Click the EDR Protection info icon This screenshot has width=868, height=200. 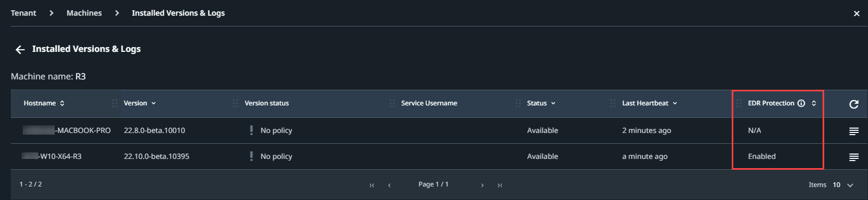[x=801, y=103]
